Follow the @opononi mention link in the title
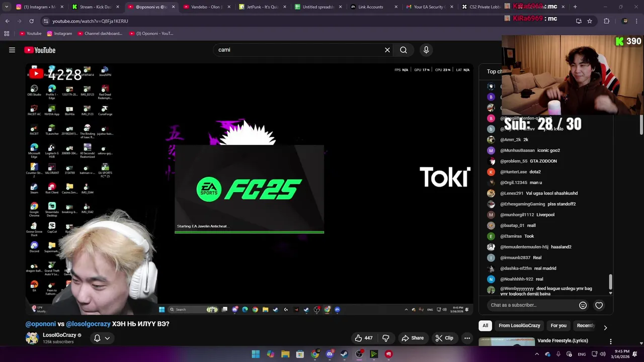This screenshot has width=644, height=362. [40, 324]
